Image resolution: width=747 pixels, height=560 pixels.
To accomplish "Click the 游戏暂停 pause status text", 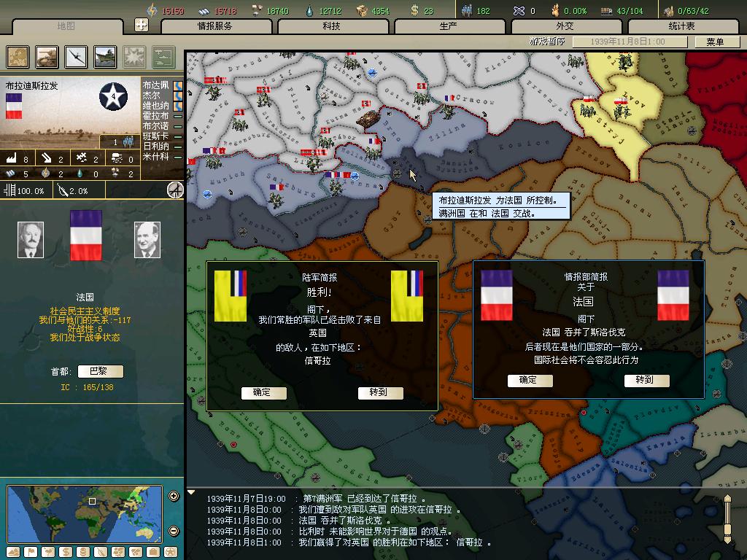I will (547, 42).
